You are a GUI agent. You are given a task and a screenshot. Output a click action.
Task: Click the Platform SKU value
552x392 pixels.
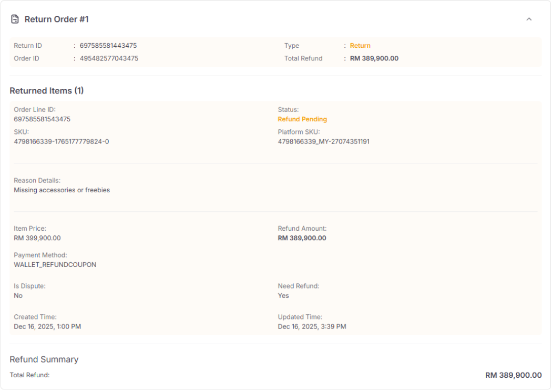coord(323,141)
